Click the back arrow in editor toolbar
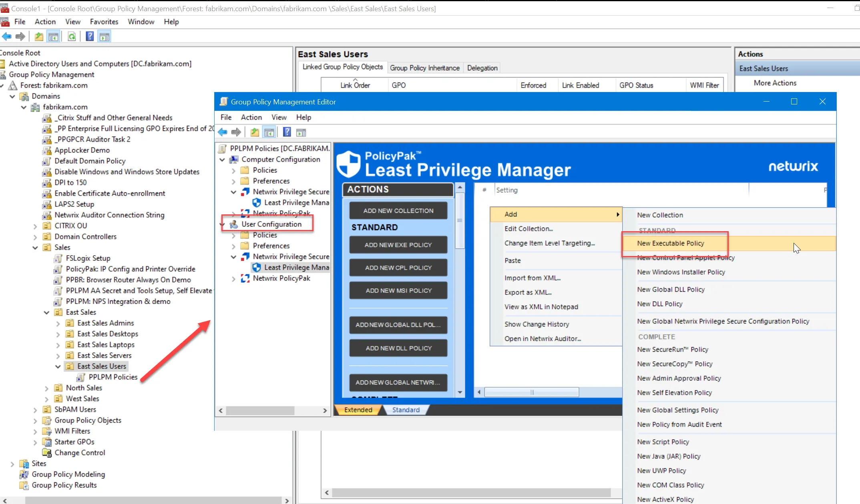860x504 pixels. (223, 132)
